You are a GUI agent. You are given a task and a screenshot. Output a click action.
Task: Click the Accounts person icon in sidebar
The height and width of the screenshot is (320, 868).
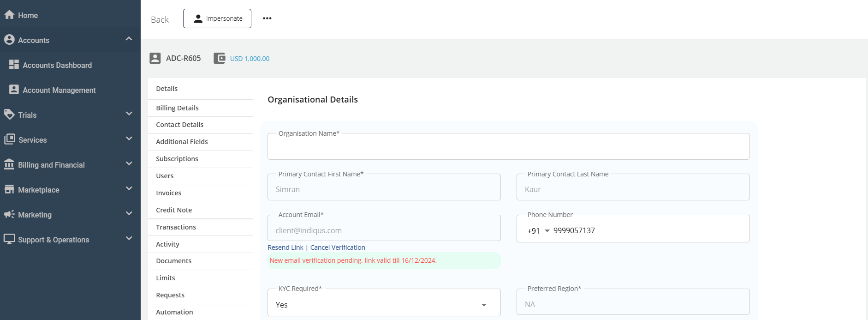(9, 40)
